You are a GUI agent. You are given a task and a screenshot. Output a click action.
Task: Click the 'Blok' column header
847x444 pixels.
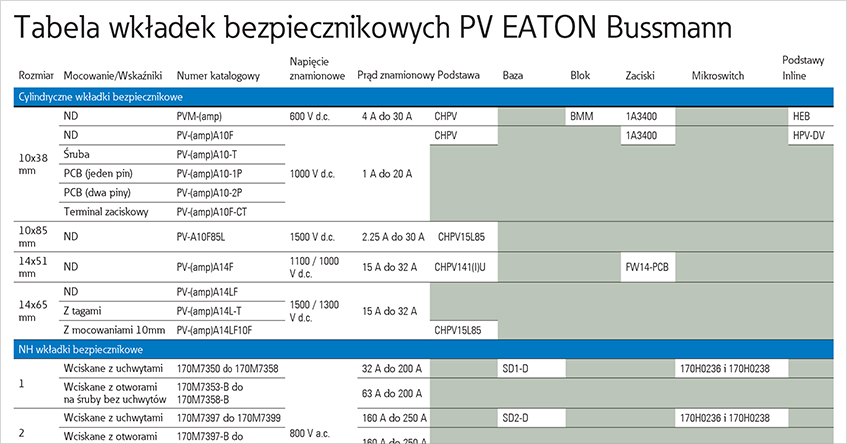pos(580,76)
